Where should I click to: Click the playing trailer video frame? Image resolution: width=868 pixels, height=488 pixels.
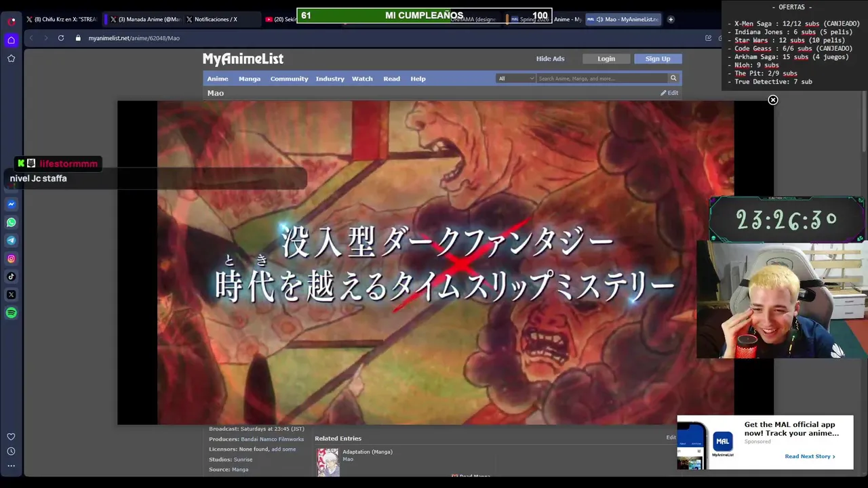pos(446,263)
